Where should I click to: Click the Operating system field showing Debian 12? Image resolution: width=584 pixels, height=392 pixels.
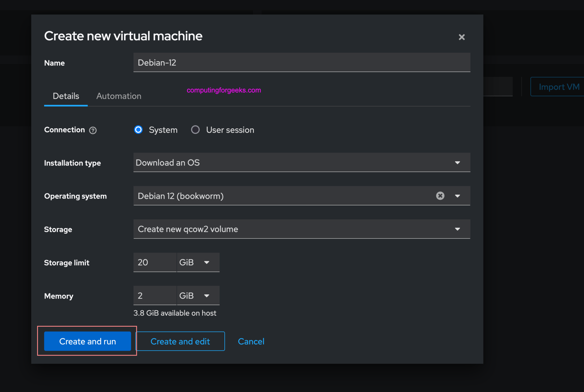coord(285,196)
